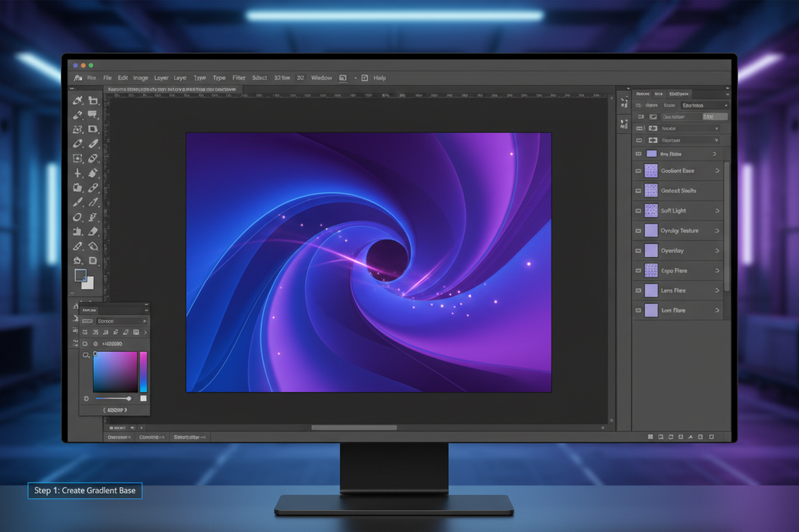Select the Eyedropper tool
The width and height of the screenshot is (799, 532).
(x=78, y=143)
